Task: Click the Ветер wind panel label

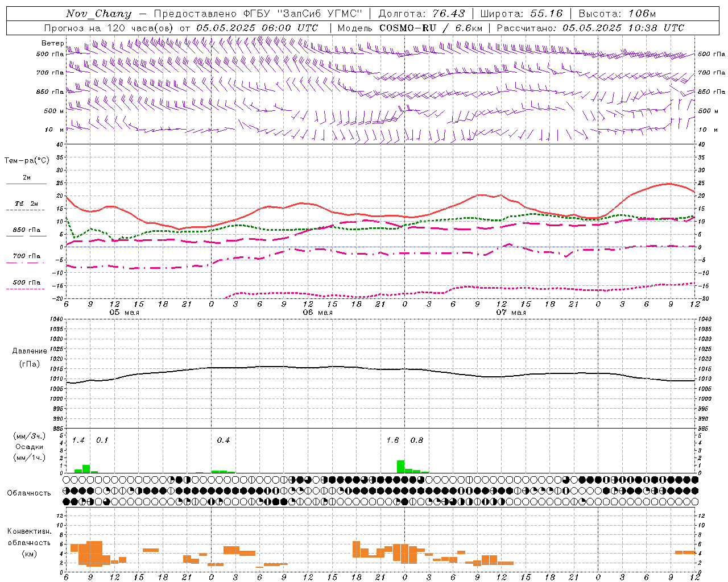Action: coord(52,43)
